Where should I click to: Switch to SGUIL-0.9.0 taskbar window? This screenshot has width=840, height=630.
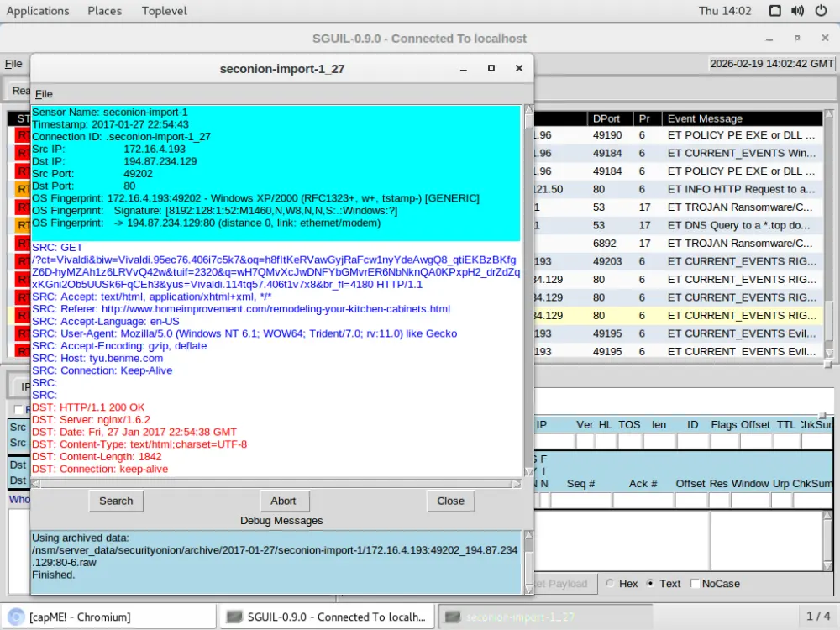tap(328, 617)
